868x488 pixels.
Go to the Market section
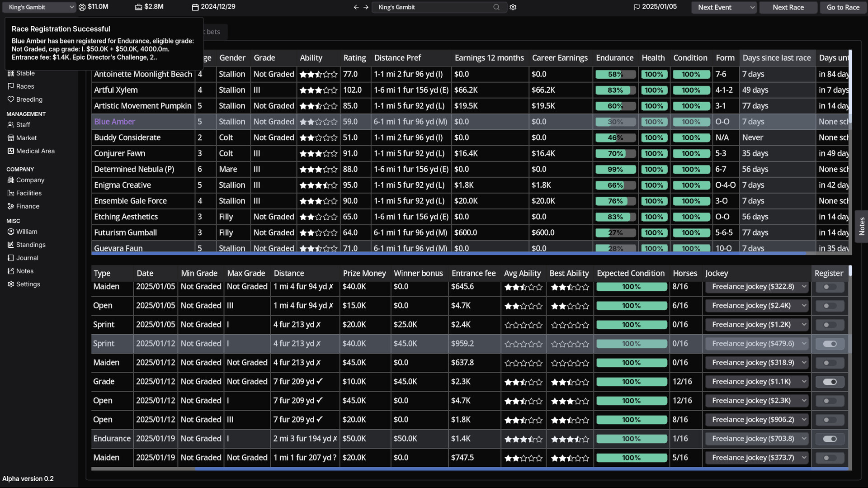[x=26, y=138]
